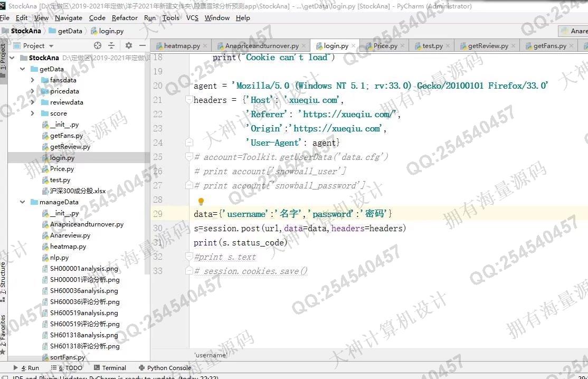Viewport: 588px width, 379px height.
Task: Click getData breadcrumb in navigation bar
Action: coord(65,31)
